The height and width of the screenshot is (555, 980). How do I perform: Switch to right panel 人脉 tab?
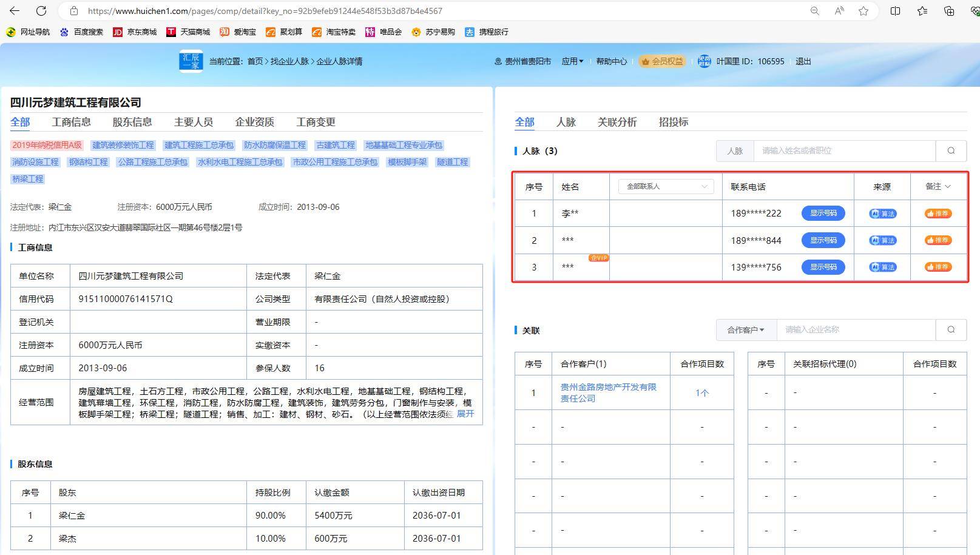point(566,122)
